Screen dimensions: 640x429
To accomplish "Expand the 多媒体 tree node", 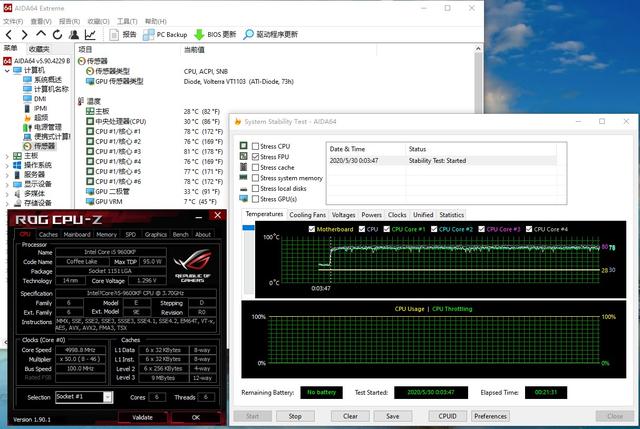I will click(7, 193).
